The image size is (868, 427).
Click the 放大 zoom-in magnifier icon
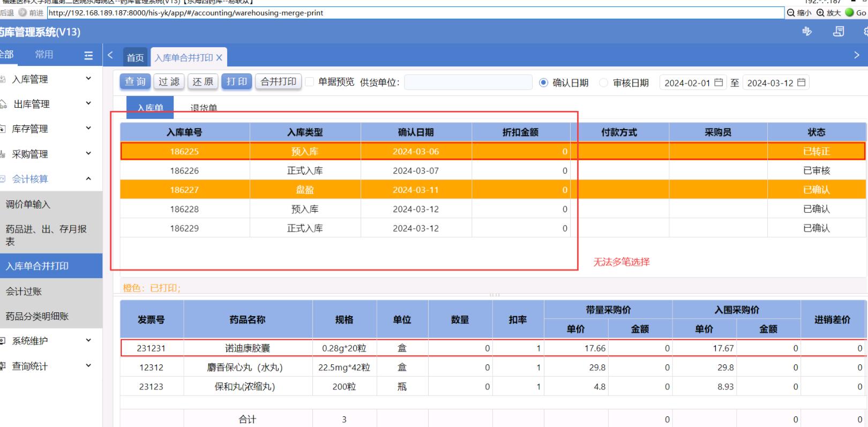pos(820,13)
